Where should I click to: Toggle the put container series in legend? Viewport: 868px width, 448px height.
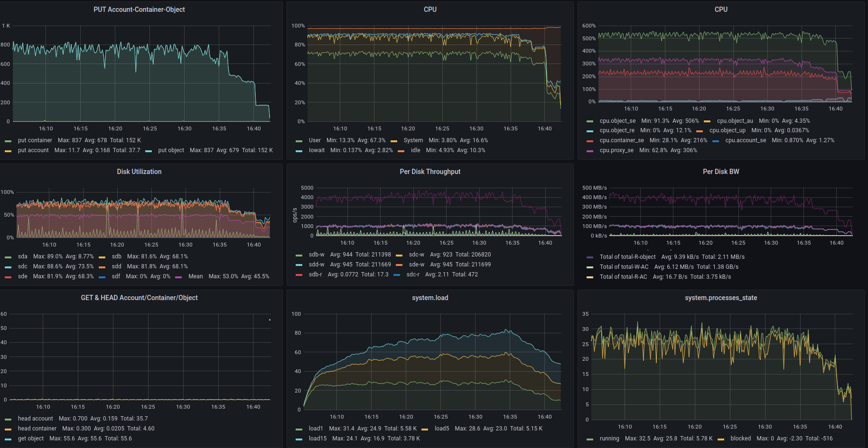[35, 140]
